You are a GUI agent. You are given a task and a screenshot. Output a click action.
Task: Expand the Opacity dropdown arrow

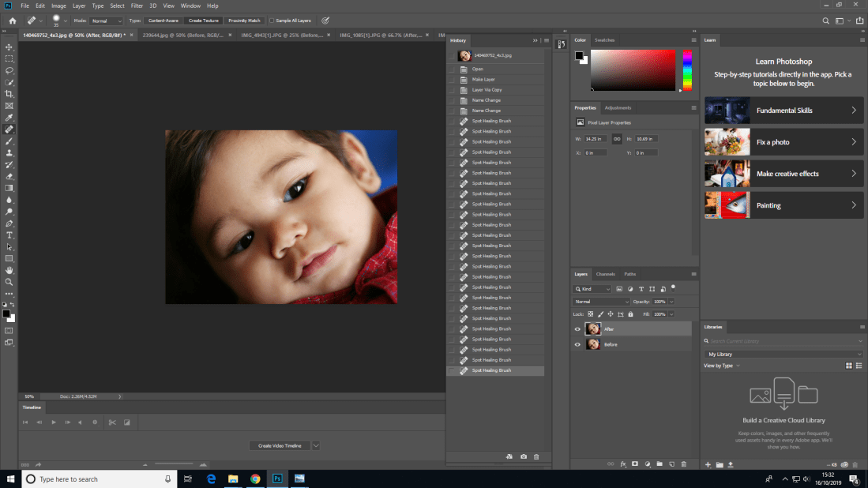tap(671, 302)
